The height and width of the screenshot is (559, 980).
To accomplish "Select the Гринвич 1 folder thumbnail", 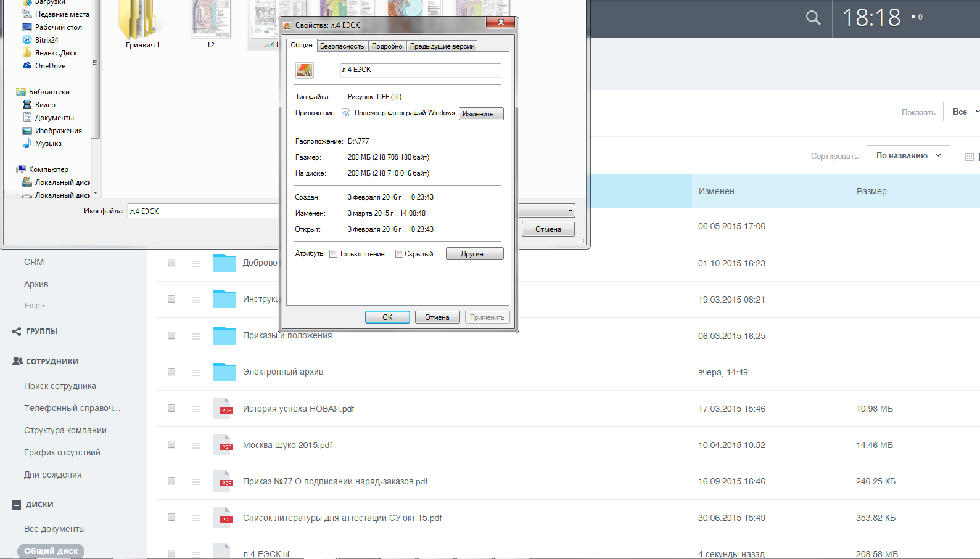I will [142, 23].
